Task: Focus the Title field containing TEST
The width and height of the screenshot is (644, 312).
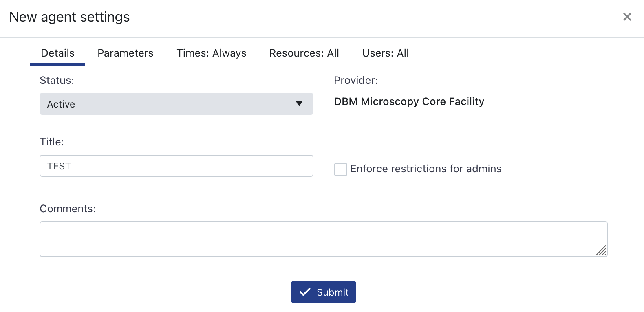Action: click(x=176, y=166)
